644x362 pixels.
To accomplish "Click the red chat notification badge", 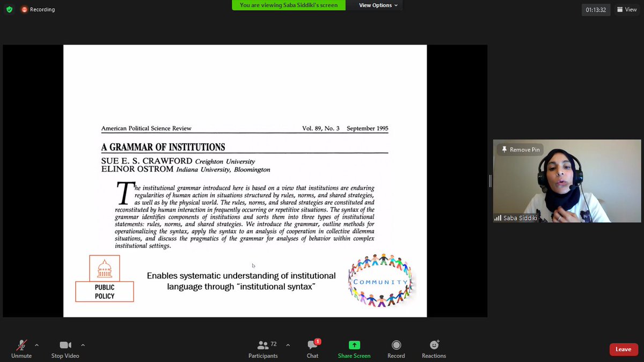I will click(x=318, y=342).
